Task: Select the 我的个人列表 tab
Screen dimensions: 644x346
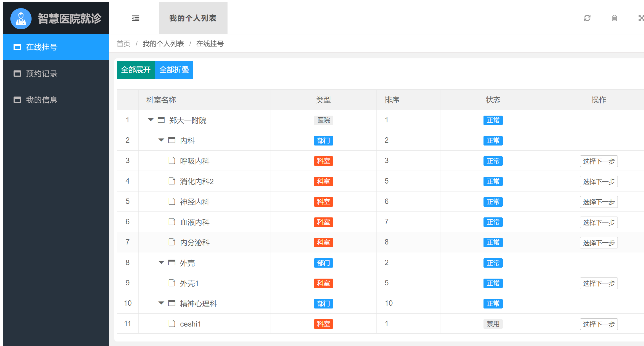Action: (193, 18)
